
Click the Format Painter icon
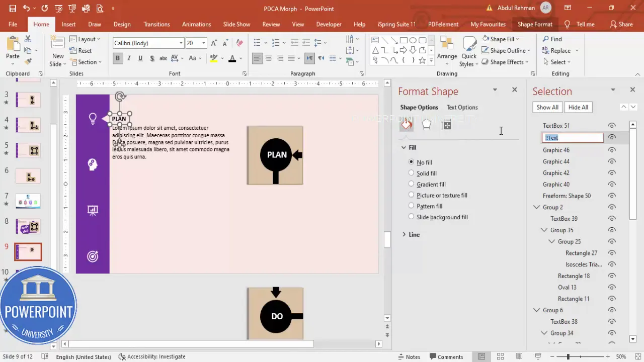pos(28,61)
